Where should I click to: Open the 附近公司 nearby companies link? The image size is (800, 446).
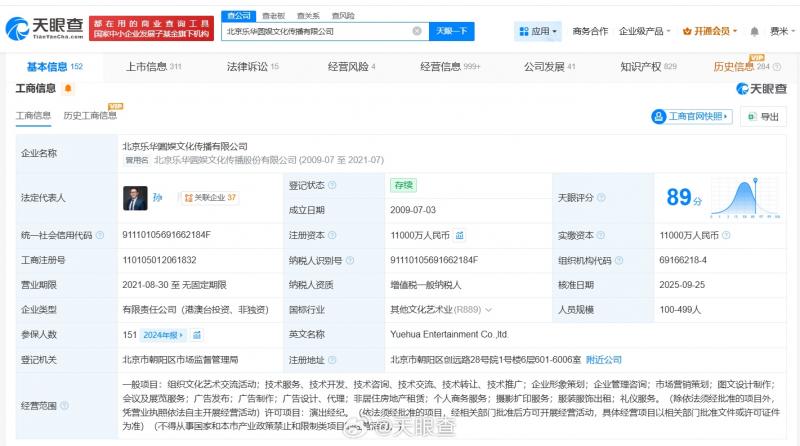click(x=604, y=359)
